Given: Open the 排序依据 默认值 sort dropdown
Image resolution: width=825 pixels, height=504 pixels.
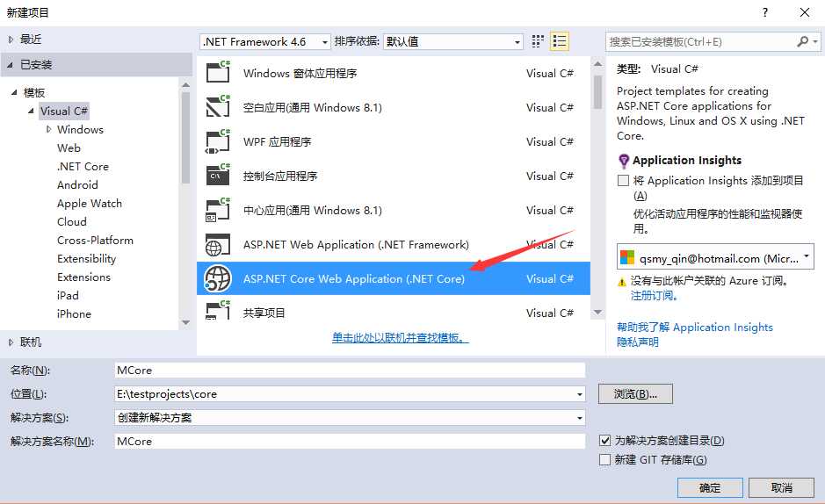Looking at the screenshot, I should 453,41.
